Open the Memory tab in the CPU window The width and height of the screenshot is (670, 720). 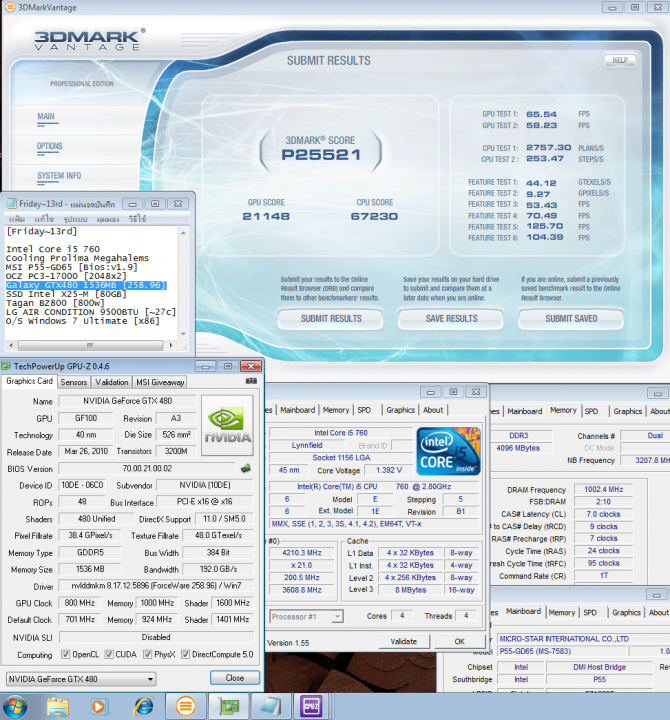[336, 410]
